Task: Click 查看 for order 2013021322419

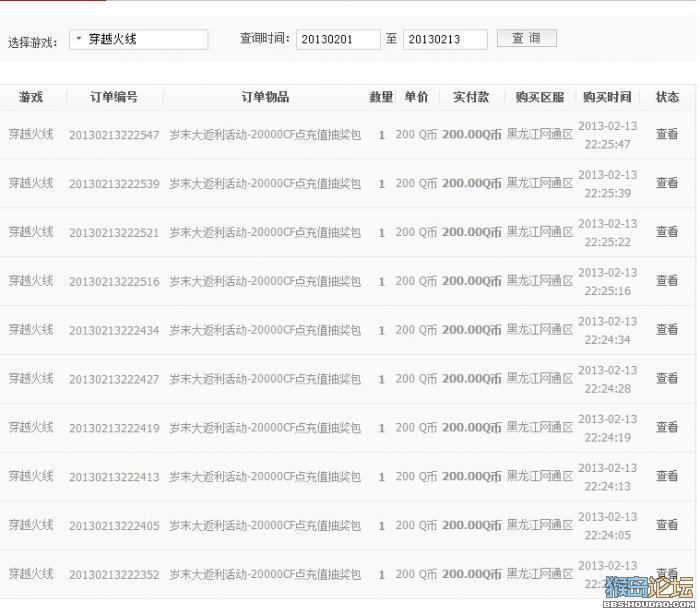Action: click(x=667, y=427)
